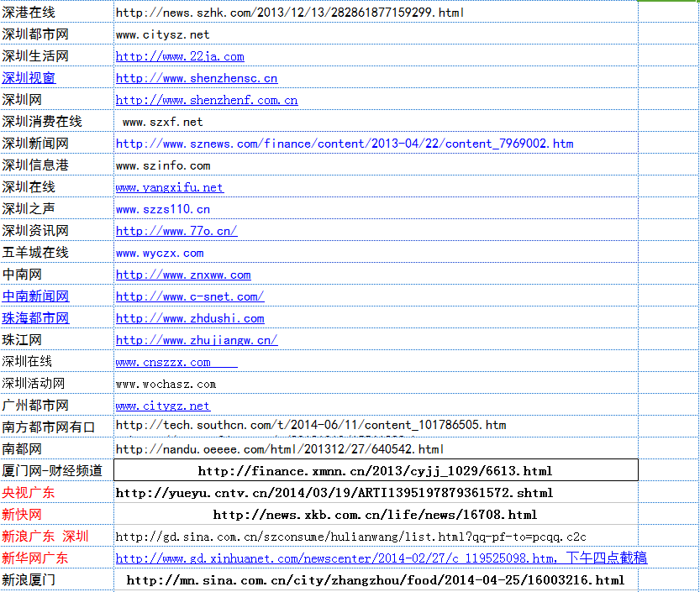Select the 深圳在线 cell beside www.cnszzx.com
This screenshot has height=592, width=700.
[x=57, y=362]
